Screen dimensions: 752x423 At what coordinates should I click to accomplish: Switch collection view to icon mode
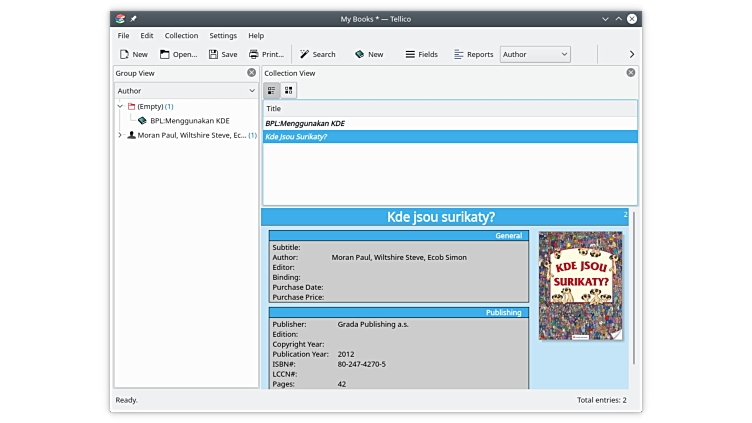(x=288, y=90)
